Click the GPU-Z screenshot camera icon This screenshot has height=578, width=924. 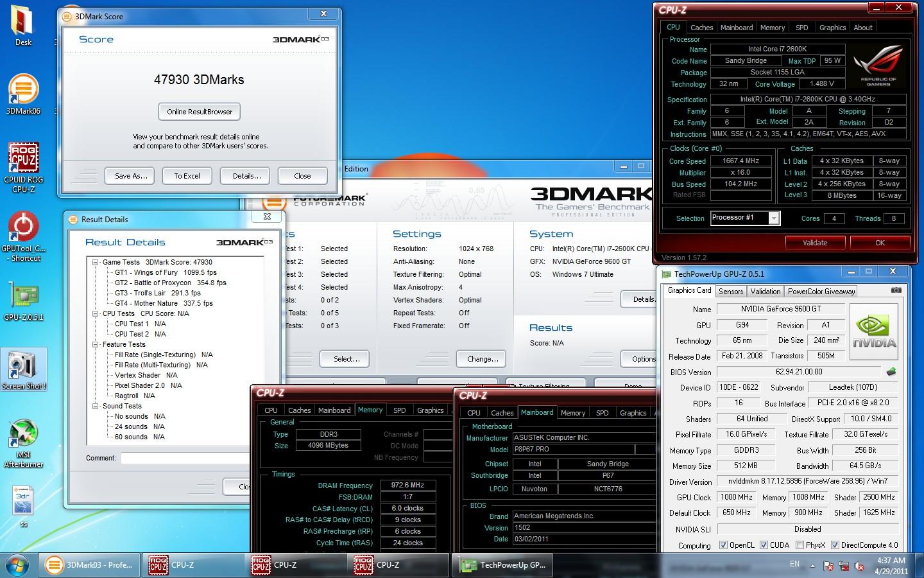896,290
